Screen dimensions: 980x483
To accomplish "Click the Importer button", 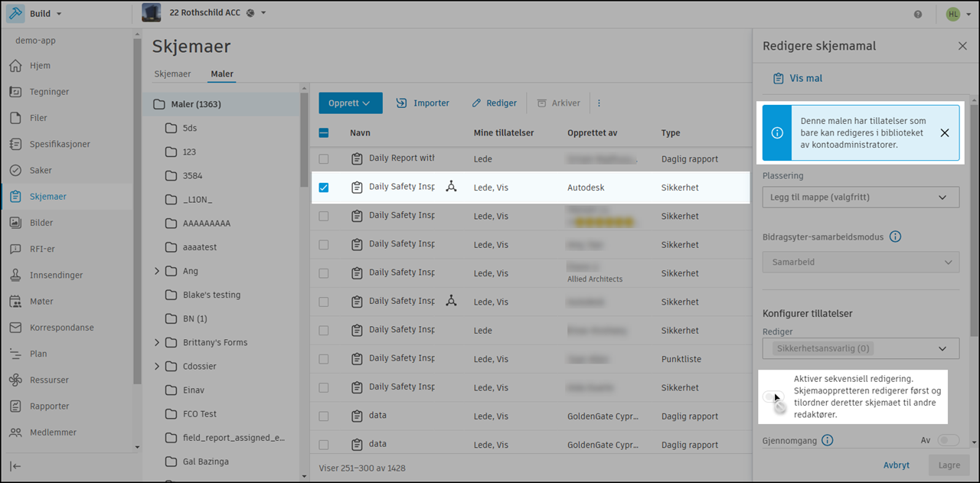I will (423, 103).
